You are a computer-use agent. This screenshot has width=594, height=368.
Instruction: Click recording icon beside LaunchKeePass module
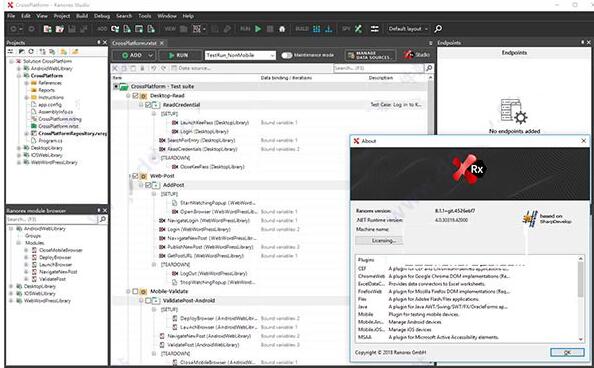[x=175, y=123]
